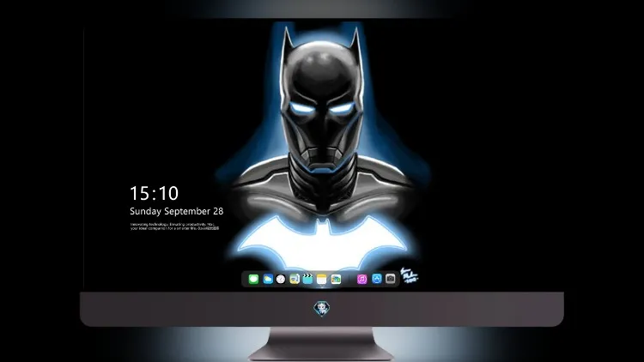Launch the pink Music app icon
Image resolution: width=644 pixels, height=362 pixels.
361,279
